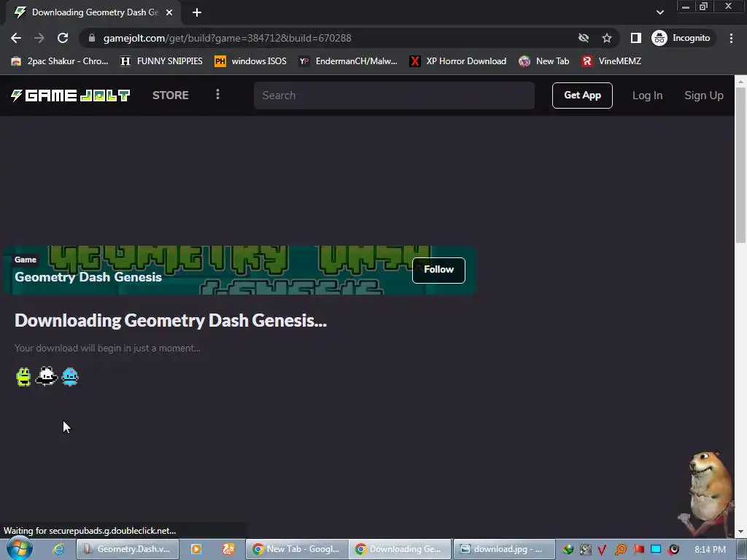
Task: Click the Log In link
Action: click(x=647, y=96)
